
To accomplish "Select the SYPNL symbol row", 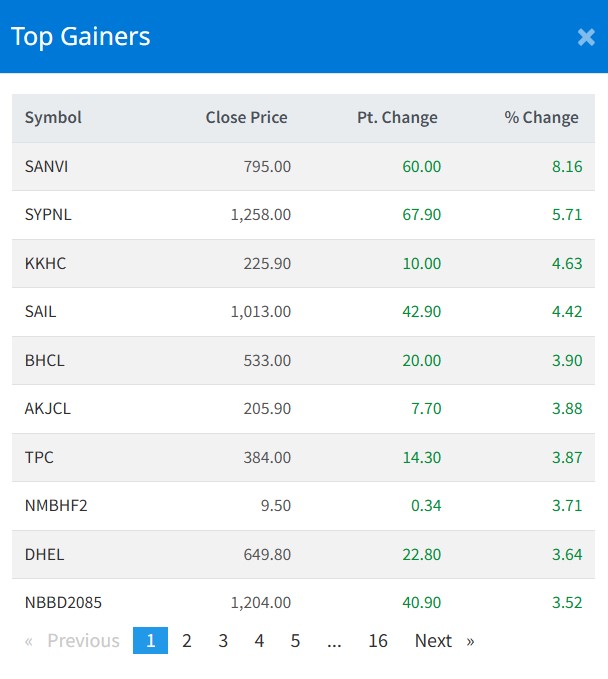I will [x=48, y=215].
